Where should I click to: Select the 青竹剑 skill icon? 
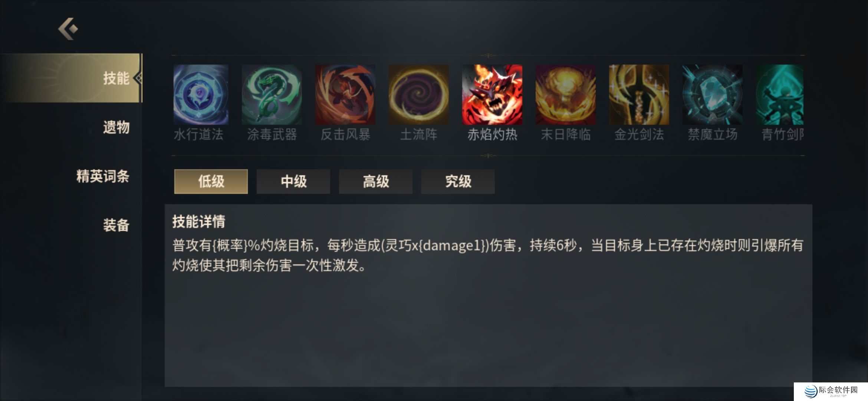point(780,95)
